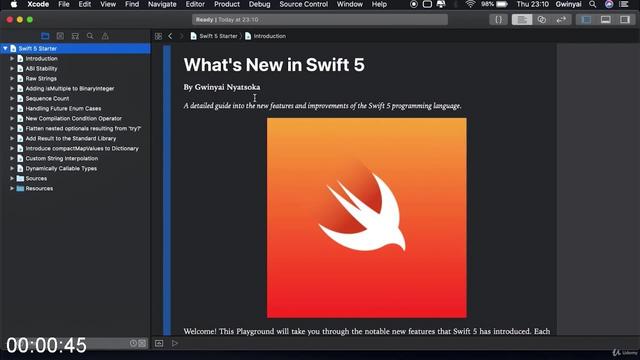Click the source-controlled files filter icon

pos(142,343)
